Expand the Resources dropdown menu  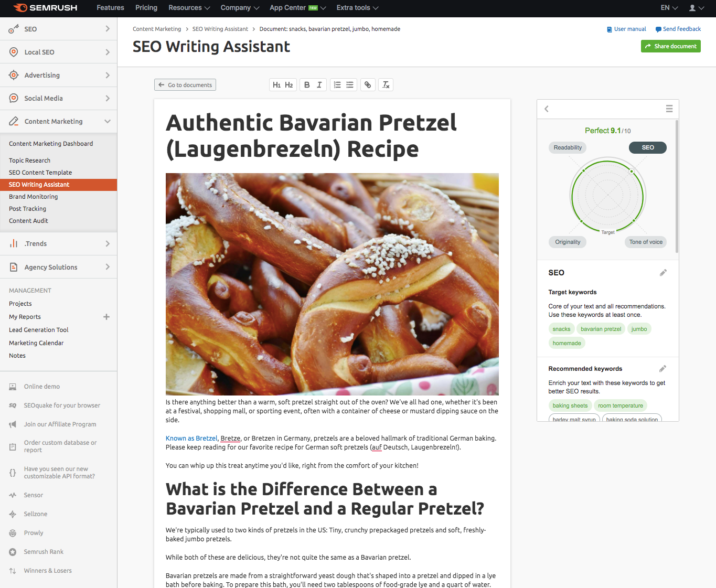[x=189, y=8]
